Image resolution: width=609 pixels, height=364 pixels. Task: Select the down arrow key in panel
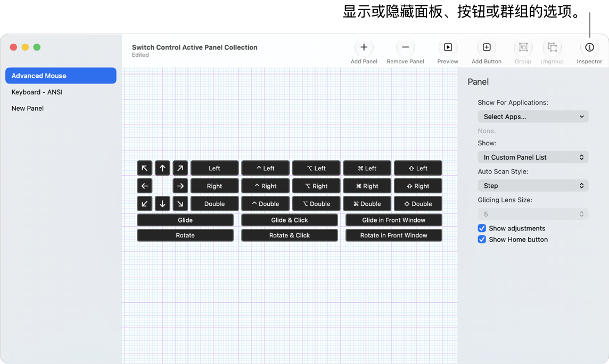(x=162, y=204)
